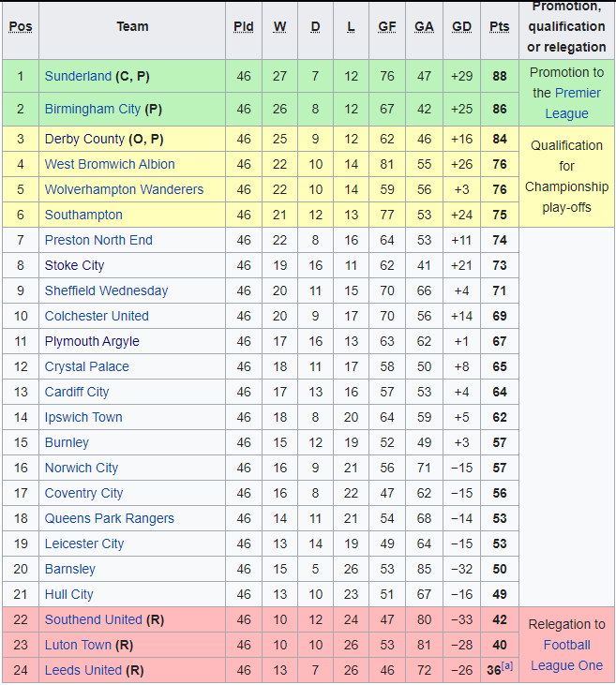
Task: Open Ipswich Town team page
Action: (83, 417)
